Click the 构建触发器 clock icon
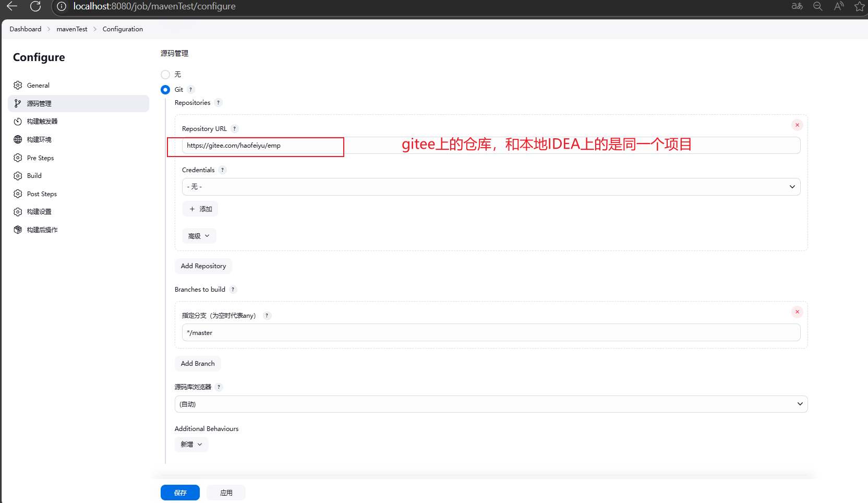Image resolution: width=868 pixels, height=503 pixels. (x=17, y=121)
